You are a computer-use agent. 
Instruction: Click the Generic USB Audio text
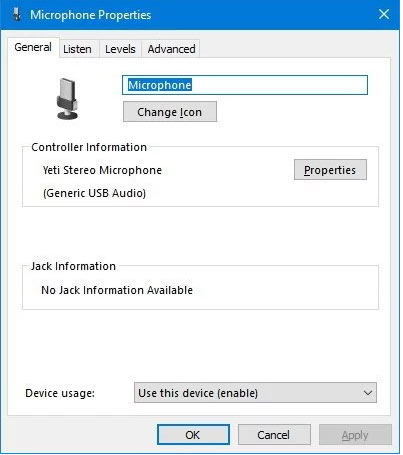point(94,193)
